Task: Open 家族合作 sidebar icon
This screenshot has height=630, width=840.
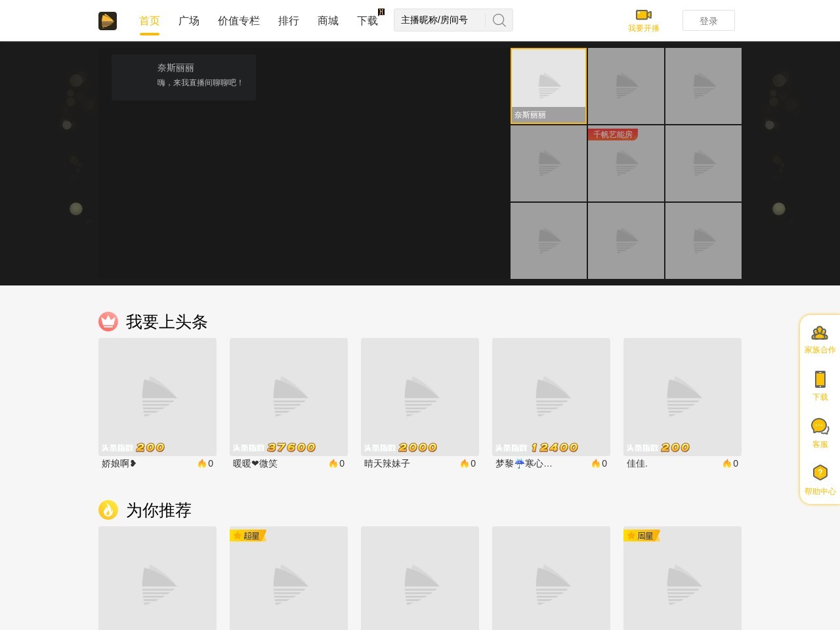Action: (820, 333)
